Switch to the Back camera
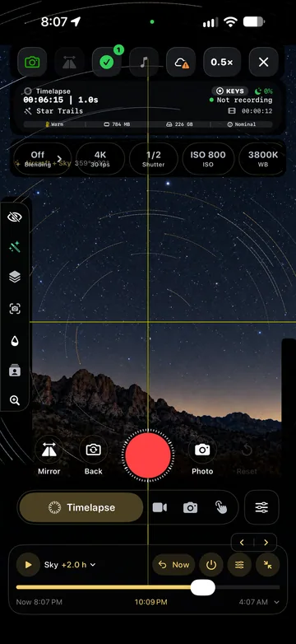296x644 pixels. click(x=94, y=455)
